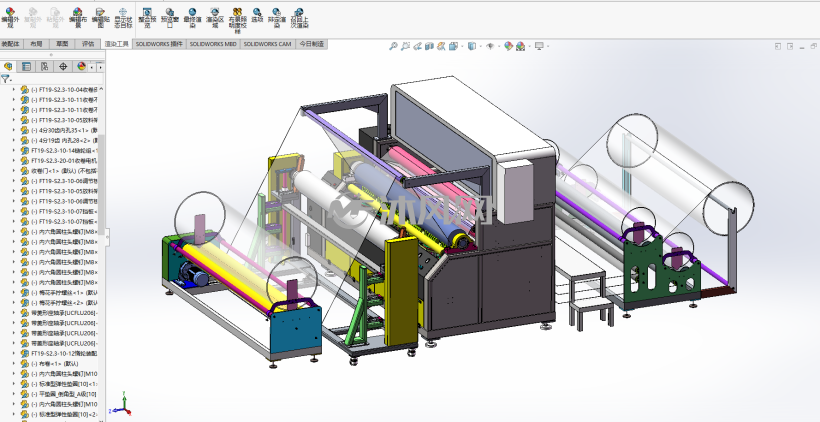Image resolution: width=820 pixels, height=422 pixels.
Task: Select 标准型弹性垫圈[10]<2> tree item
Action: 64,414
